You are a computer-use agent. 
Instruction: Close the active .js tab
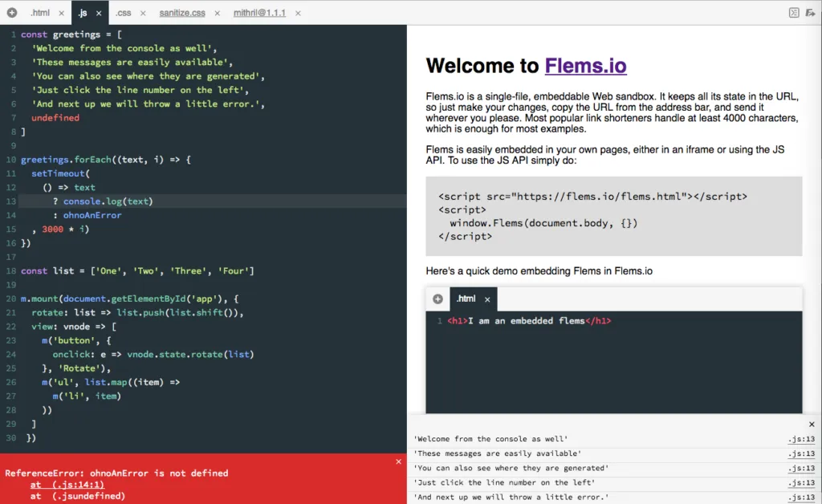click(x=99, y=14)
